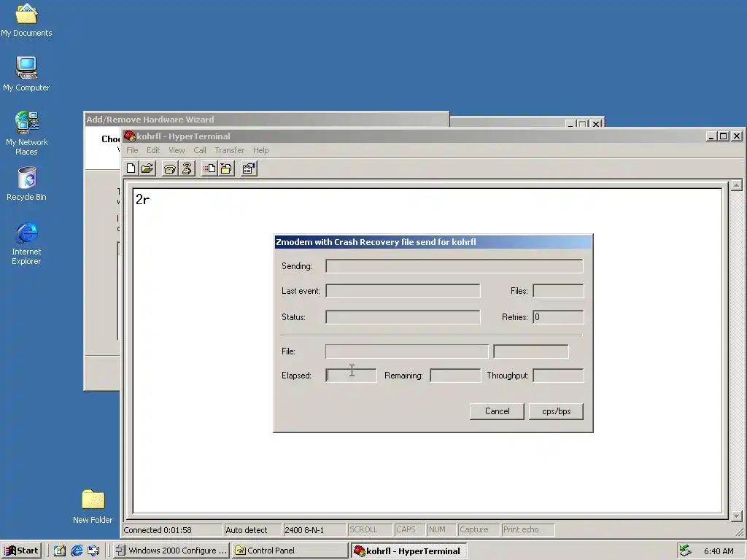Click the Disconnect toolbar icon
Viewport: 747px width, 560px height.
click(187, 168)
